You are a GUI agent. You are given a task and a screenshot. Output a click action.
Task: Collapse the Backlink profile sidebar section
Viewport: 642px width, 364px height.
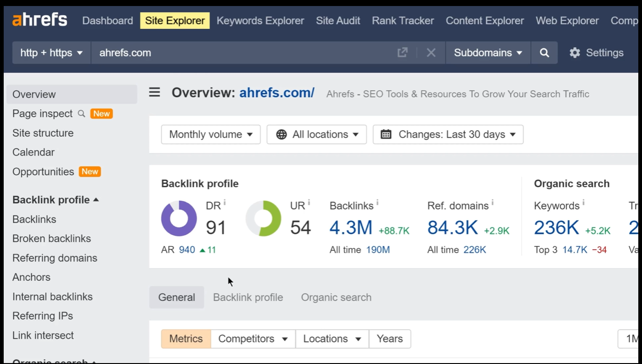[x=56, y=200]
